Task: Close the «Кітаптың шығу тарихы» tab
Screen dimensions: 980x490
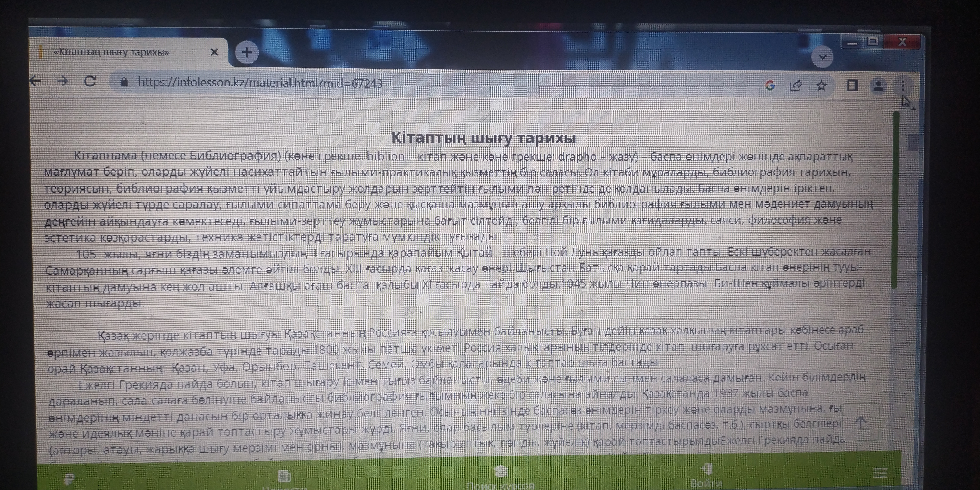Action: (214, 52)
